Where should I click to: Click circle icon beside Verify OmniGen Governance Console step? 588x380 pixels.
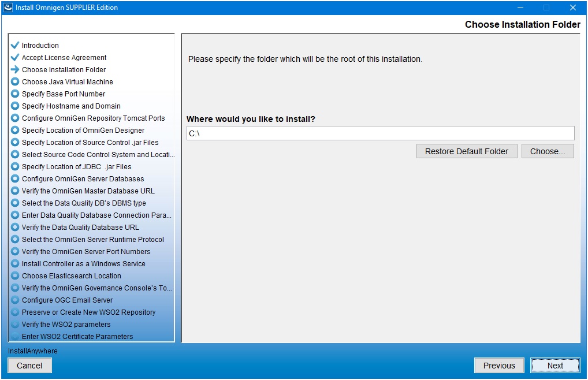coord(15,288)
